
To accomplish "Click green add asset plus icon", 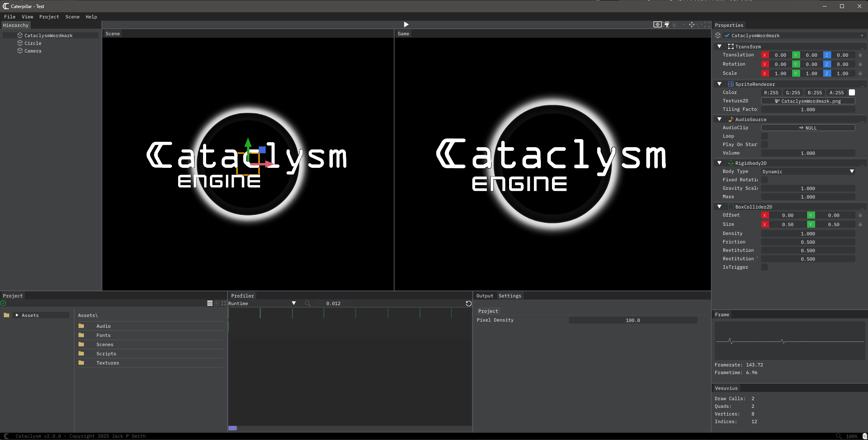I will [3, 303].
